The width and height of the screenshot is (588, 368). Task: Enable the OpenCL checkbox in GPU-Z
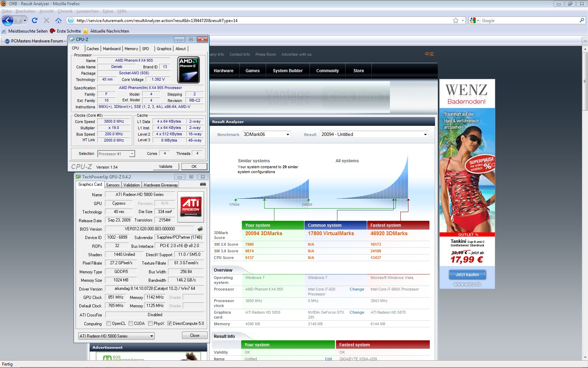108,323
